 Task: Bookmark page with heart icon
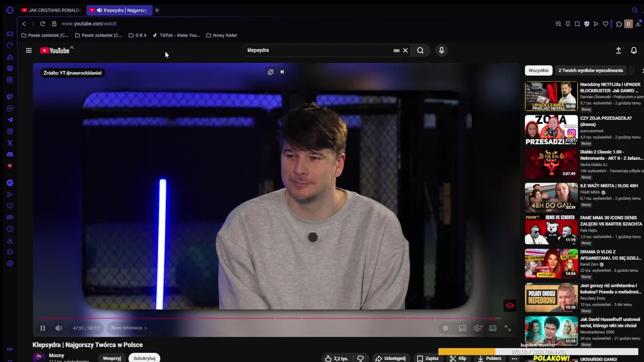tap(606, 24)
